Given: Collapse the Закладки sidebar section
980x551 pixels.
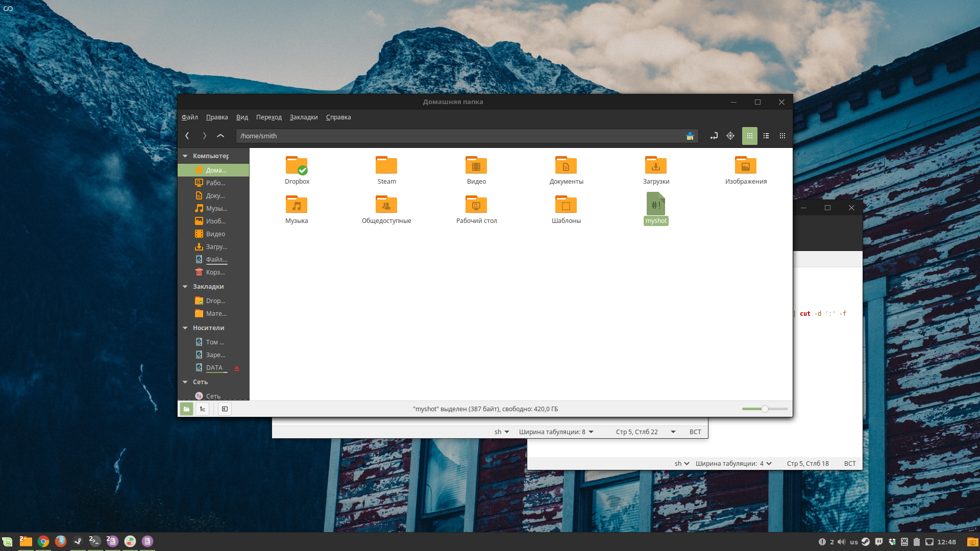Looking at the screenshot, I should [185, 287].
